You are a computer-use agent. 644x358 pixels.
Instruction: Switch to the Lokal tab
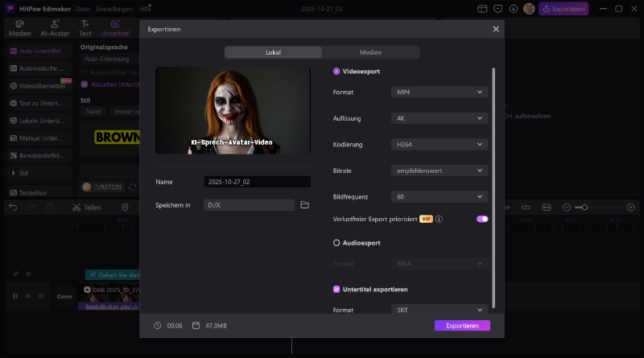pyautogui.click(x=273, y=52)
